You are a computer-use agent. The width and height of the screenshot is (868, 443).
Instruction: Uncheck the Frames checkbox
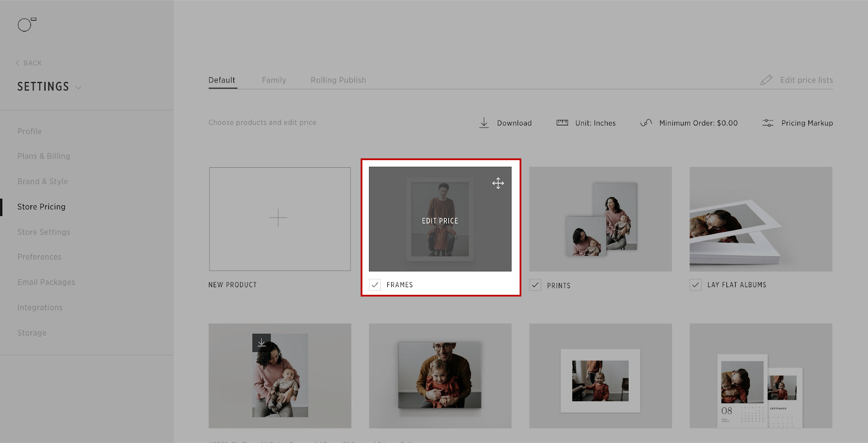click(x=375, y=284)
